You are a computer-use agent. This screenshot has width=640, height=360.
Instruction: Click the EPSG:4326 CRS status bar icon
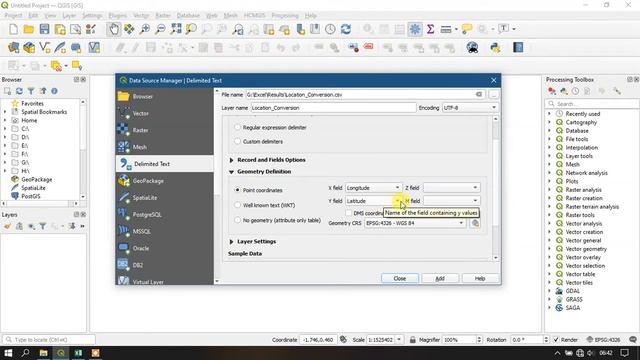(603, 340)
